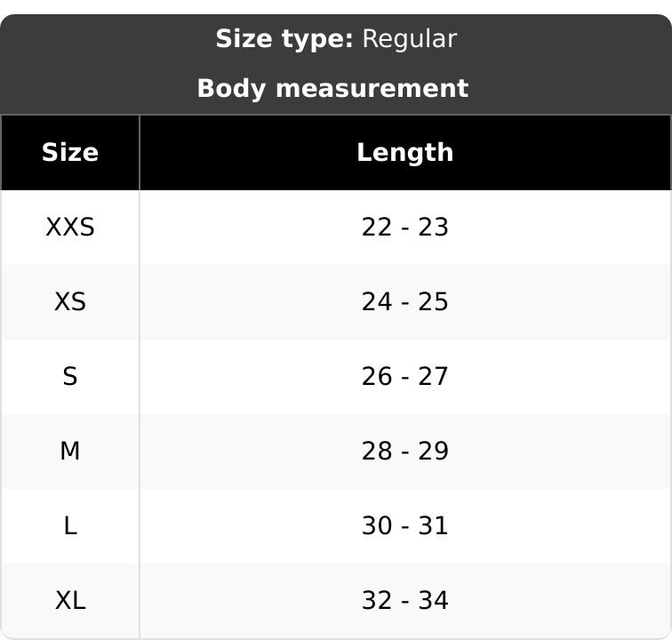Screen dimensions: 672x640
Task: Select the L size cell
Action: [70, 525]
